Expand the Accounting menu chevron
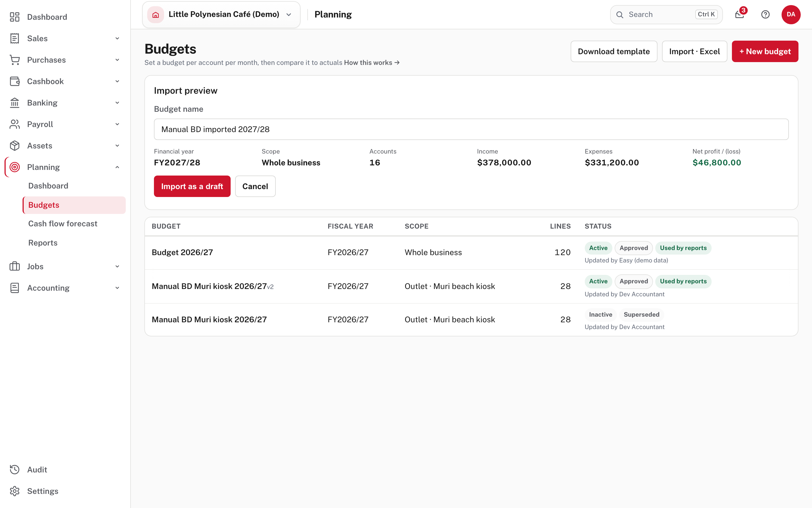Image resolution: width=812 pixels, height=508 pixels. tap(118, 288)
